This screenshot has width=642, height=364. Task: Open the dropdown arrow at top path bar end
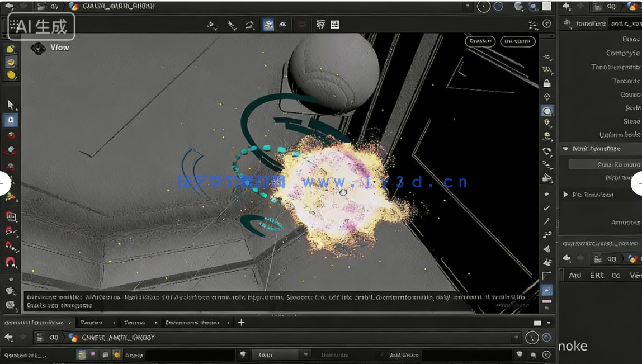click(x=468, y=6)
